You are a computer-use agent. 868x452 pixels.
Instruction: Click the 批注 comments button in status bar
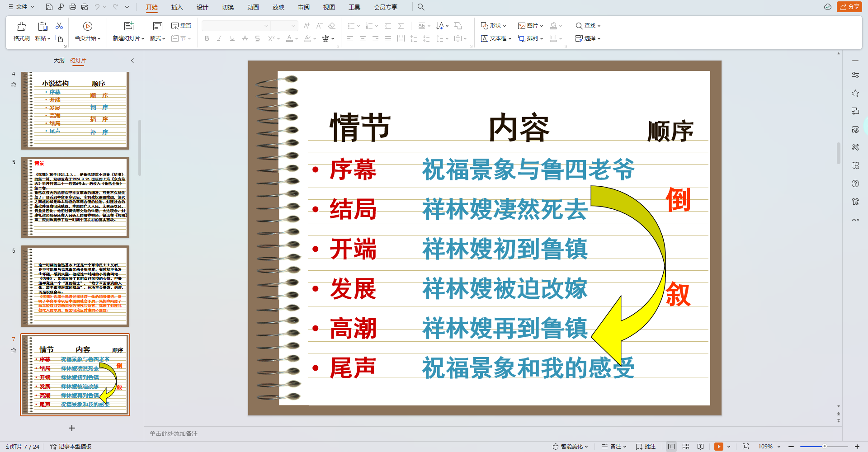pos(646,447)
